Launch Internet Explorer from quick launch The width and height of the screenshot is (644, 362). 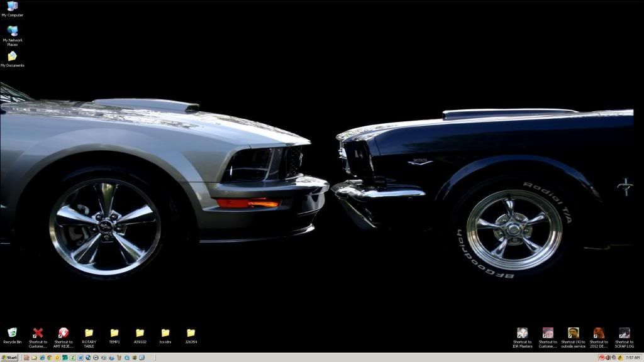(x=42, y=358)
